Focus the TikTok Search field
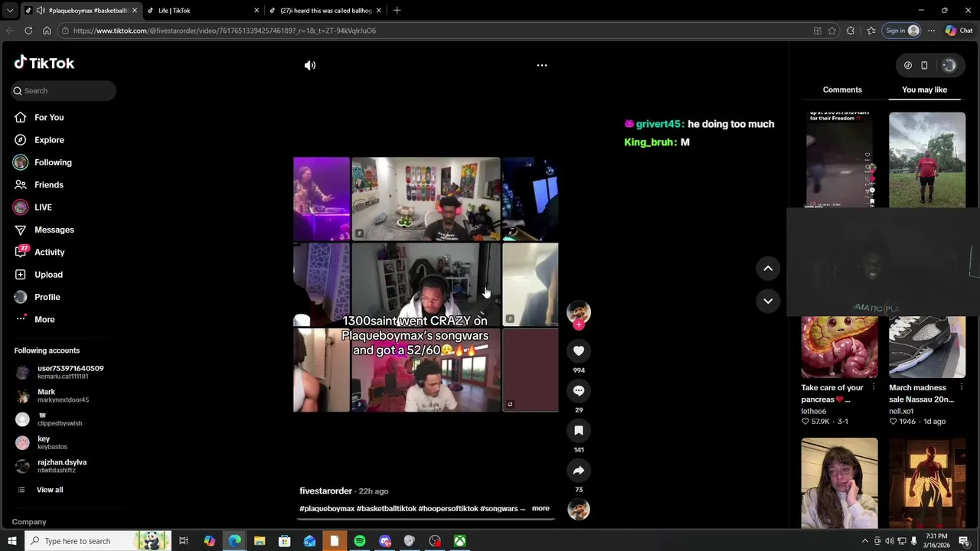 tap(64, 90)
